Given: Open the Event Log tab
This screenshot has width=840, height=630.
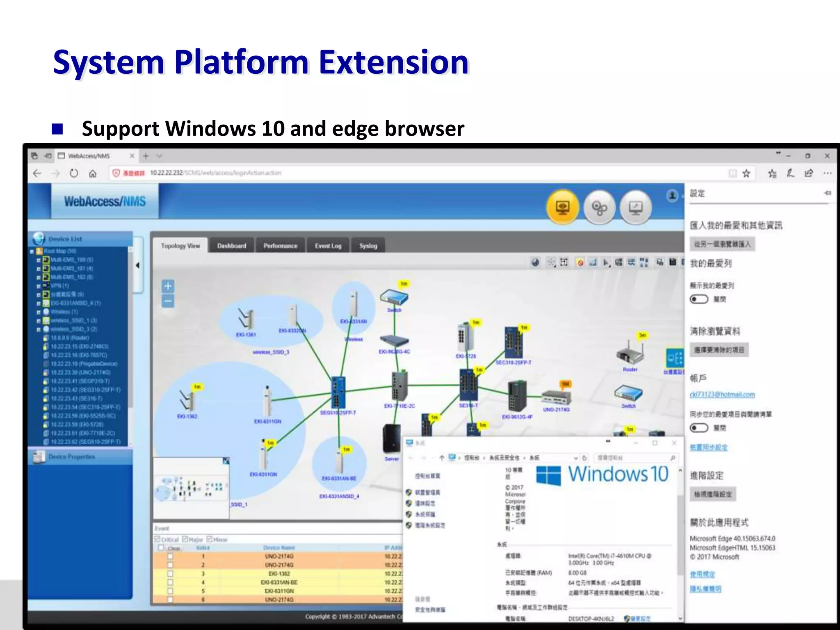Looking at the screenshot, I should tap(328, 246).
